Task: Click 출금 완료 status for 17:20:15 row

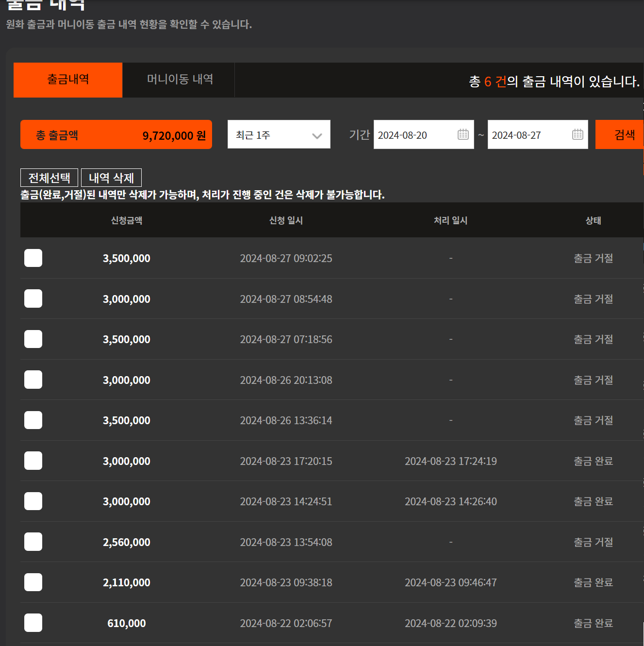Action: coord(593,461)
